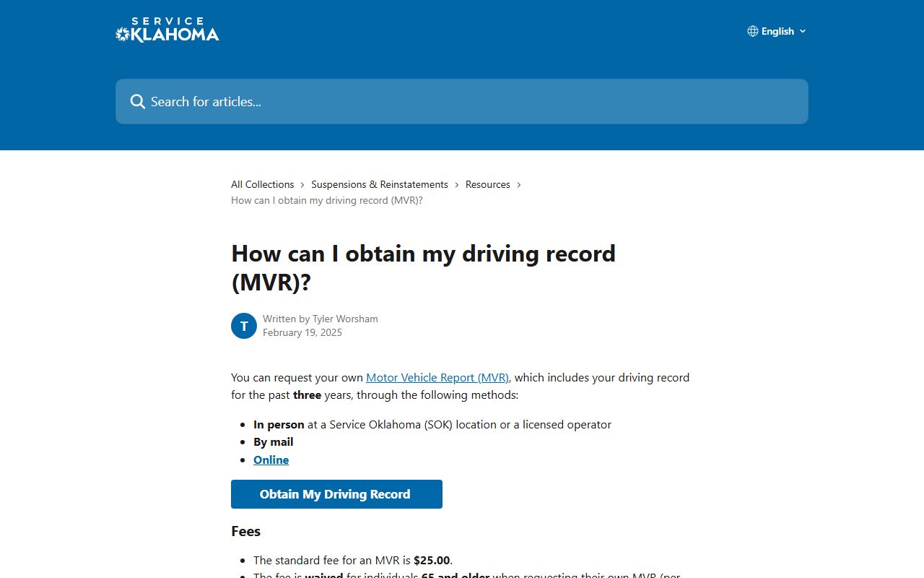Click the In person bullet text
Screen dimensions: 924x578
279,425
